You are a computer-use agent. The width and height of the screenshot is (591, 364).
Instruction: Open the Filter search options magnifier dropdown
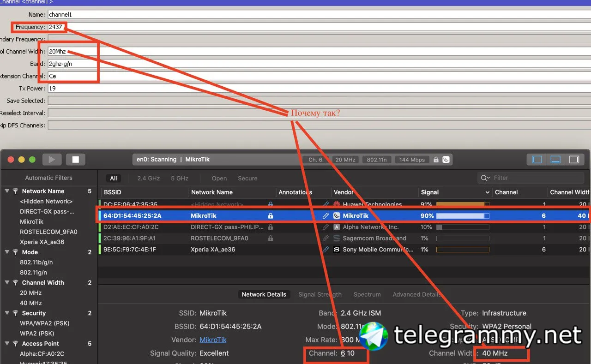tap(485, 178)
